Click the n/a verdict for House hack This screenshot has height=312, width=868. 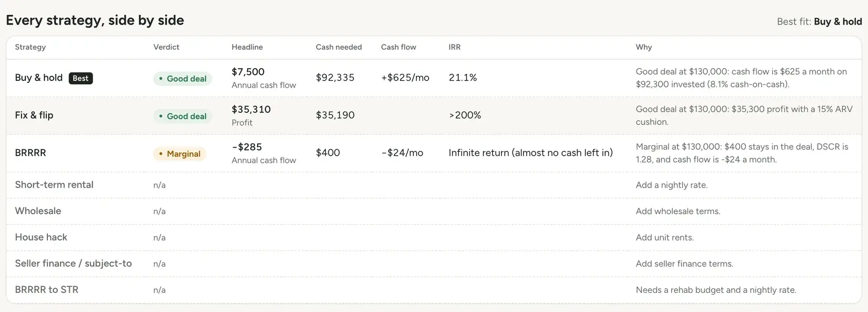(159, 237)
